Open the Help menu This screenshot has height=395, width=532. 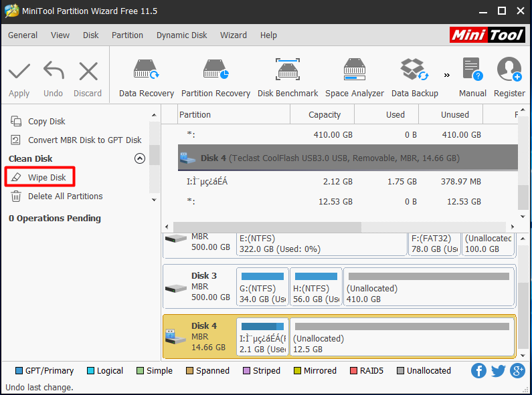click(268, 35)
